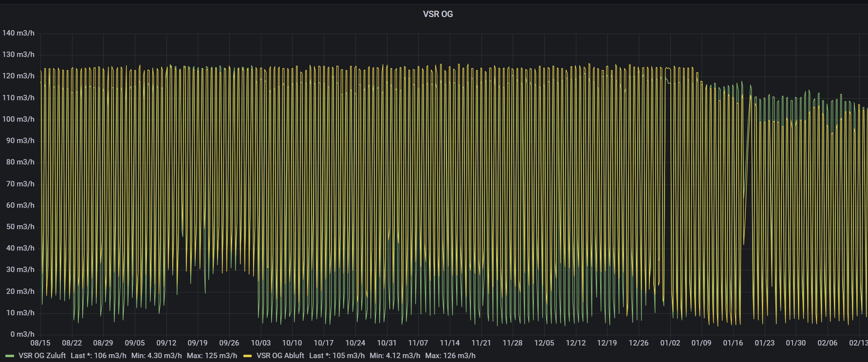Click the green Zuluft legend color swatch
The height and width of the screenshot is (362, 868).
tap(10, 356)
